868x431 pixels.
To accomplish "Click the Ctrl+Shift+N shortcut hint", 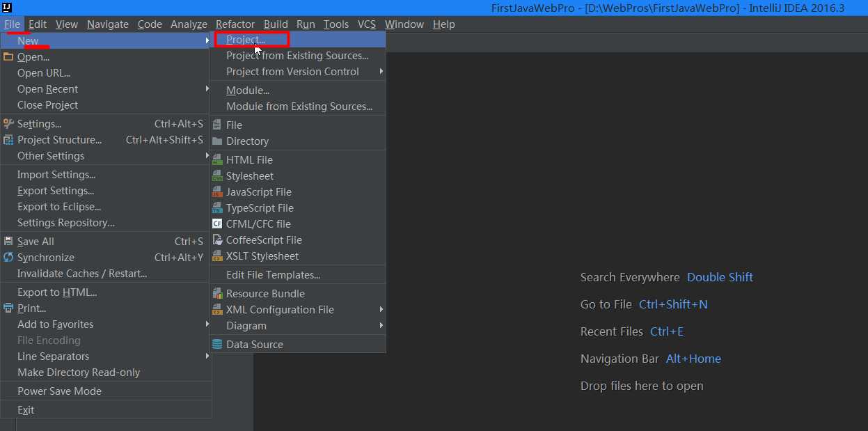I will pyautogui.click(x=673, y=304).
